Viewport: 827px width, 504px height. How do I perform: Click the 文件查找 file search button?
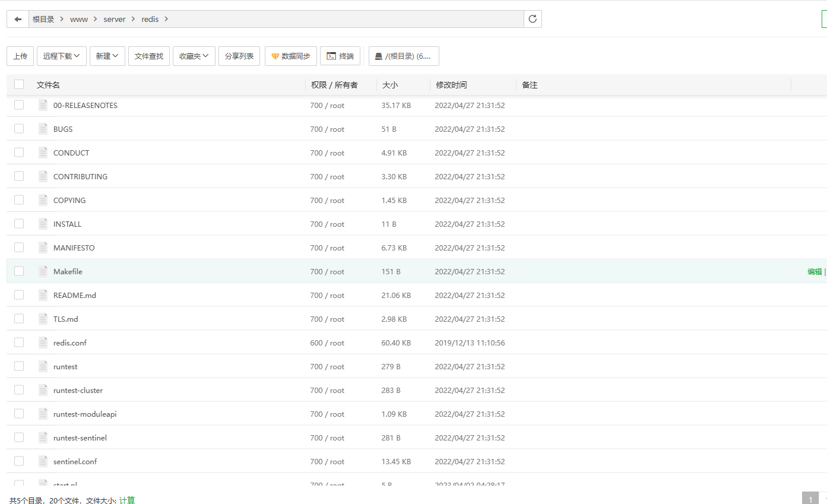[149, 56]
